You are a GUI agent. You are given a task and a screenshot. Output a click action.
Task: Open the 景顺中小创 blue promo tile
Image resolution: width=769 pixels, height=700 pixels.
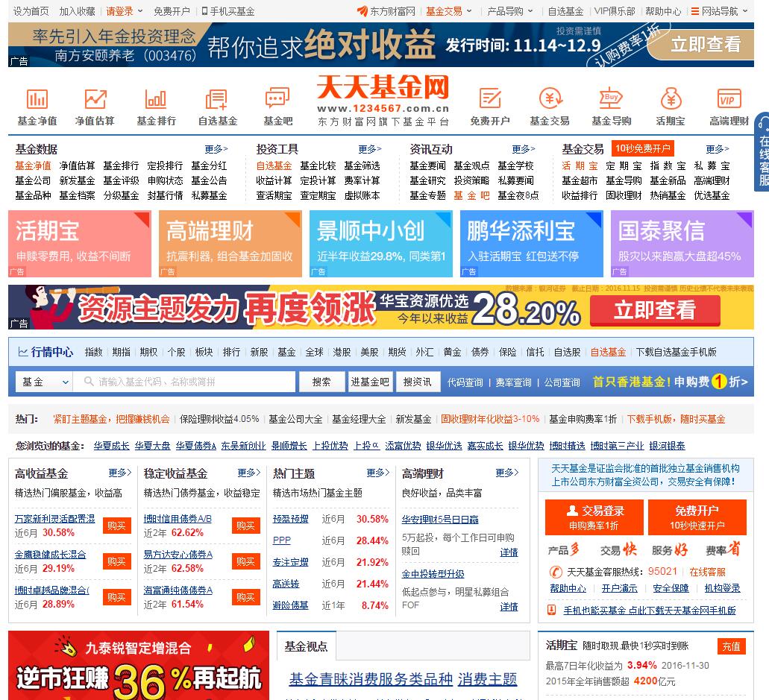380,244
